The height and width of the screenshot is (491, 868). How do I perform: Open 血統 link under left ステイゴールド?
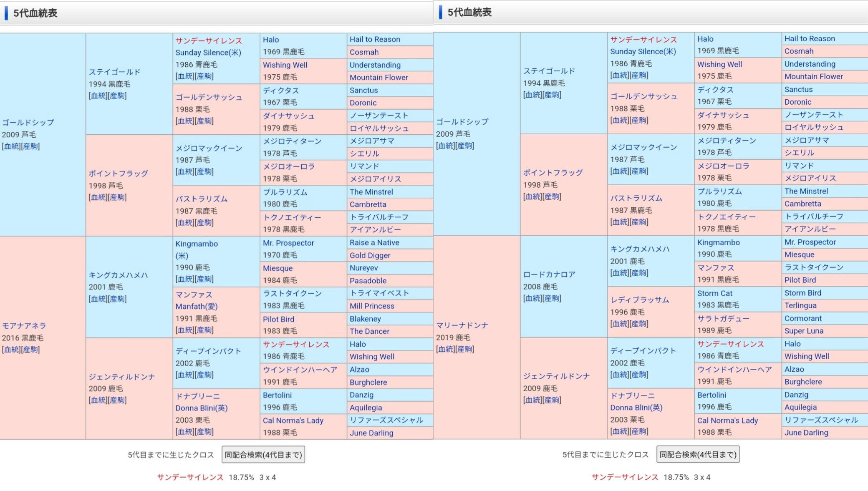[x=98, y=96]
